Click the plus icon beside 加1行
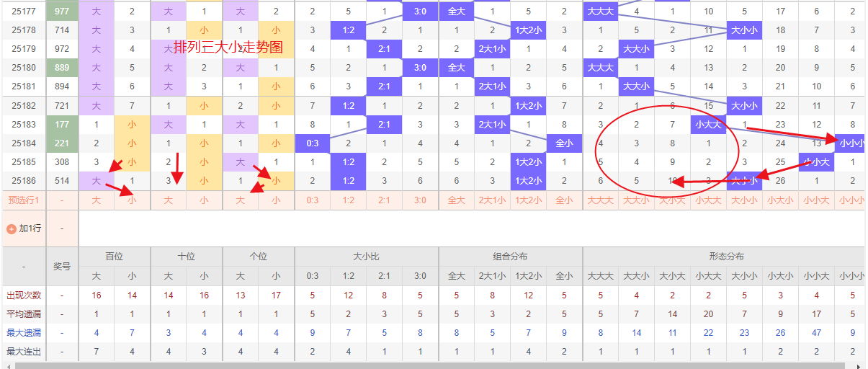This screenshot has width=868, height=369. (x=11, y=228)
